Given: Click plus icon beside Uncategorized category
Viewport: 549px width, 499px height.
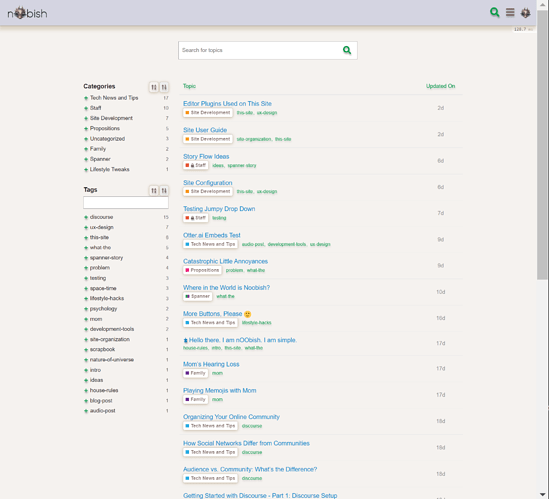Looking at the screenshot, I should pos(86,139).
